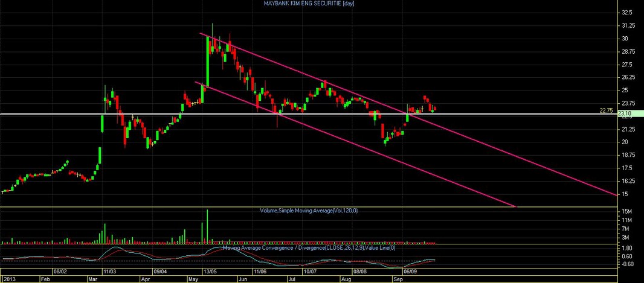This screenshot has height=283, width=644.
Task: Click the 16.25 price axis label
Action: 628,181
